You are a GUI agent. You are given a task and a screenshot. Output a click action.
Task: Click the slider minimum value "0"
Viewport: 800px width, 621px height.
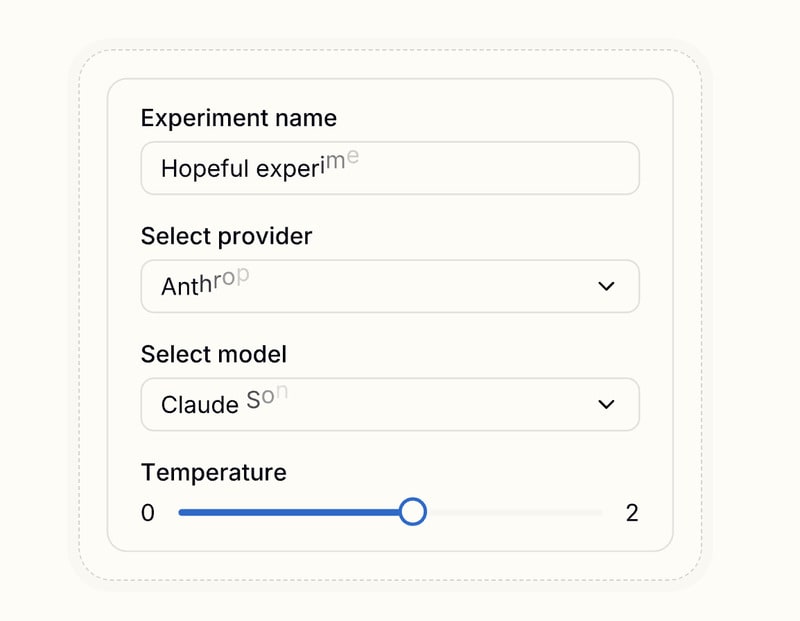148,513
